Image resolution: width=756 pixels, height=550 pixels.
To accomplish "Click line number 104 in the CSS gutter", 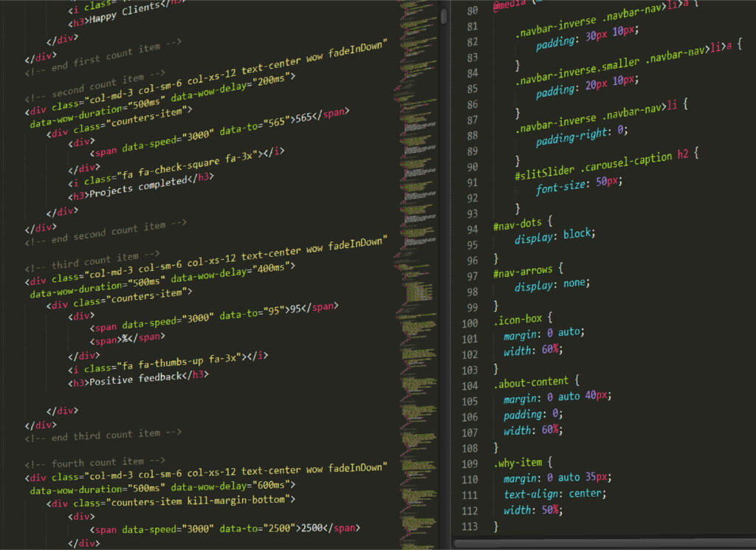I will pyautogui.click(x=470, y=385).
